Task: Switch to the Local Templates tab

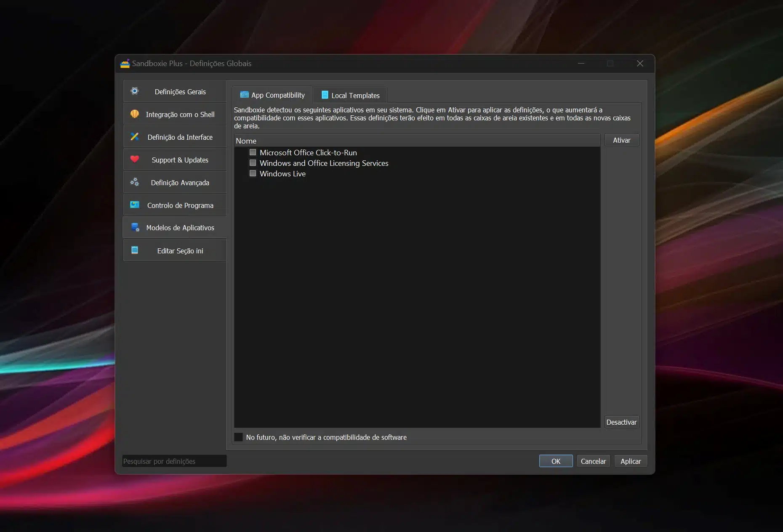Action: (x=350, y=95)
